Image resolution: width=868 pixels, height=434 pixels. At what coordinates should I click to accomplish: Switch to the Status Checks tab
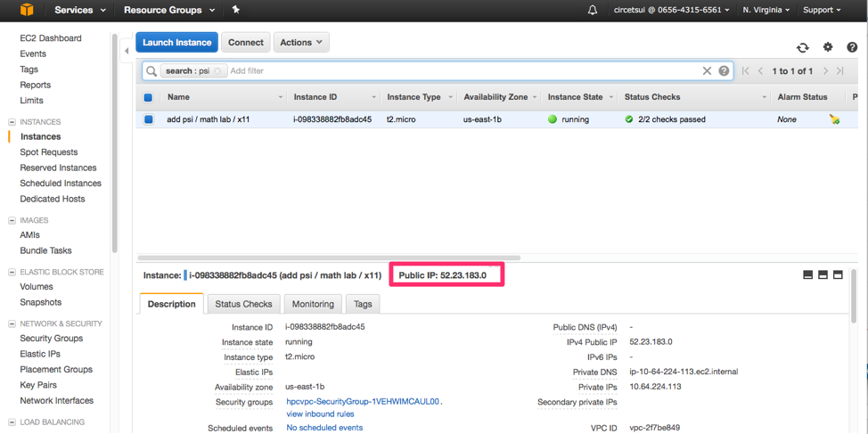pyautogui.click(x=243, y=304)
